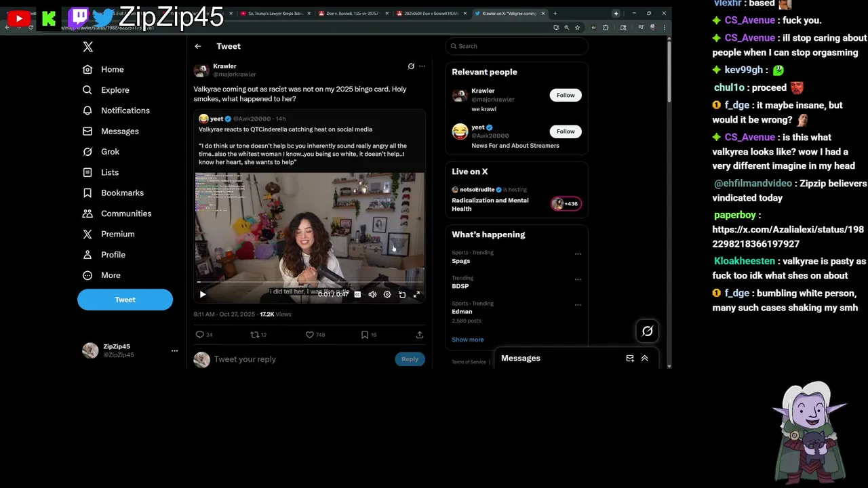Open Krawler's profile name on the tweet
This screenshot has width=868, height=488.
(224, 66)
